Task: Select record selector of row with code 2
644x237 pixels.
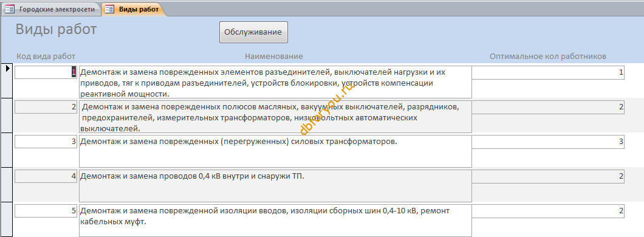Action: pyautogui.click(x=7, y=115)
